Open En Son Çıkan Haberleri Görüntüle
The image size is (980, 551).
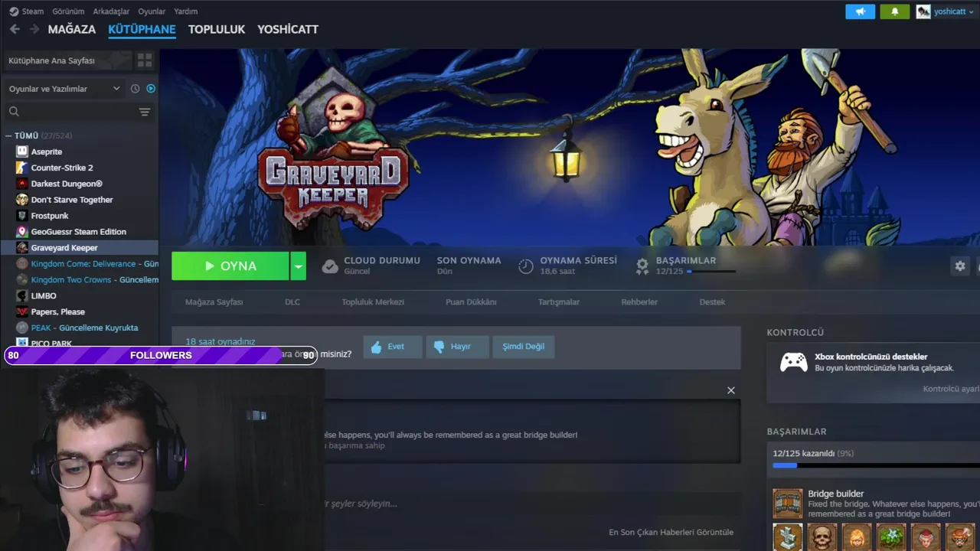click(x=671, y=532)
